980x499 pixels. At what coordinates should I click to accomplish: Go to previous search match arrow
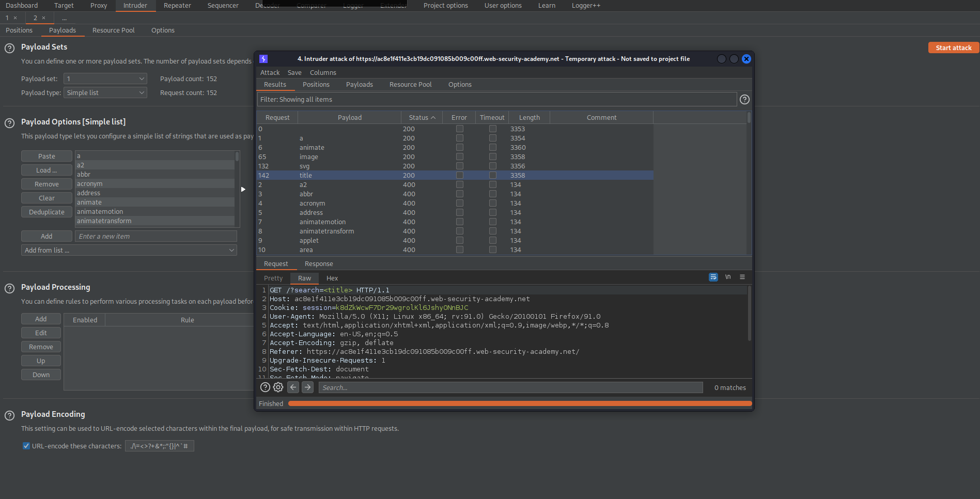pyautogui.click(x=293, y=387)
